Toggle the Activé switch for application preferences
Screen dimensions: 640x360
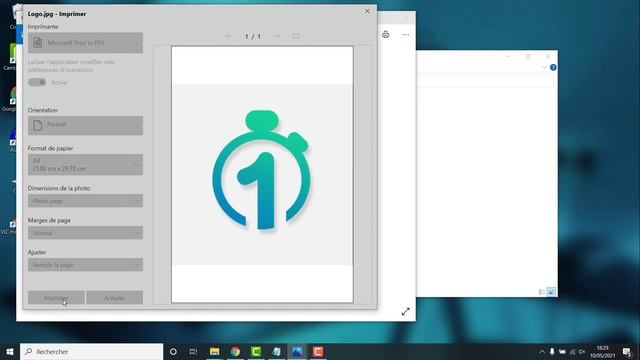(37, 82)
